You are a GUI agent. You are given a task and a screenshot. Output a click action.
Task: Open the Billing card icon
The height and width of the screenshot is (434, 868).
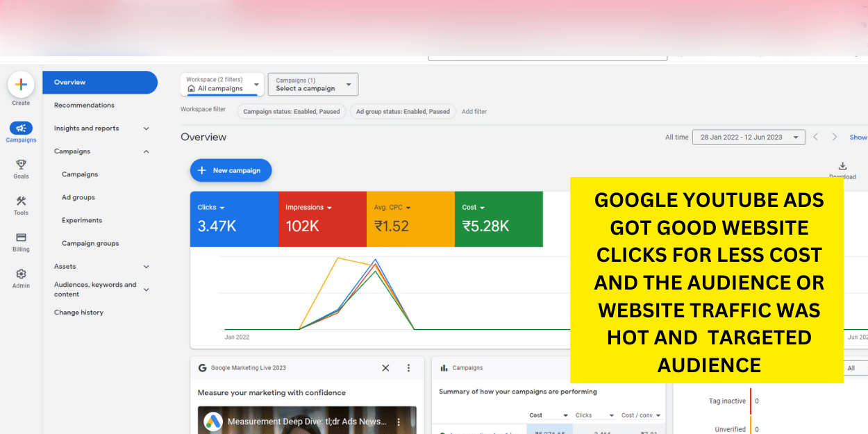tap(21, 237)
